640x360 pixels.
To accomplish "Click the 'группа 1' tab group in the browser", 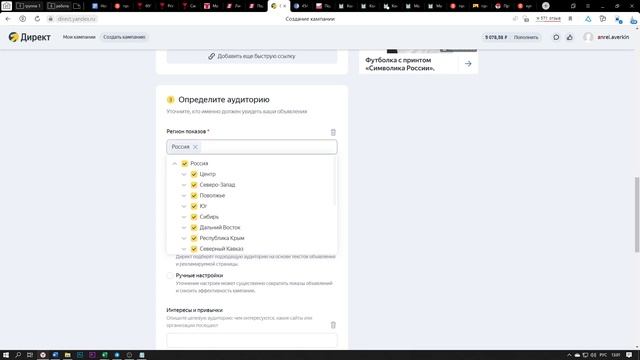I will pos(29,6).
